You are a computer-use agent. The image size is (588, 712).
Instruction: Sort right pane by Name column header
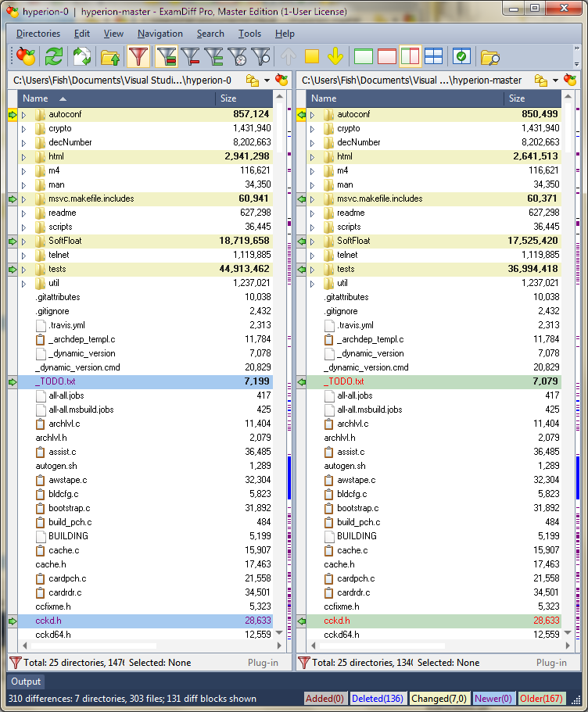tap(404, 98)
